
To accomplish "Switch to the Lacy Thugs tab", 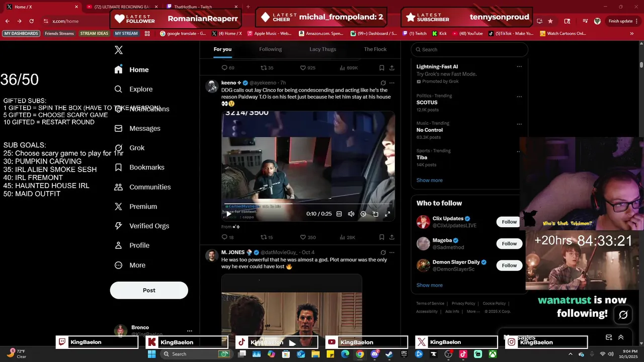I will [323, 49].
